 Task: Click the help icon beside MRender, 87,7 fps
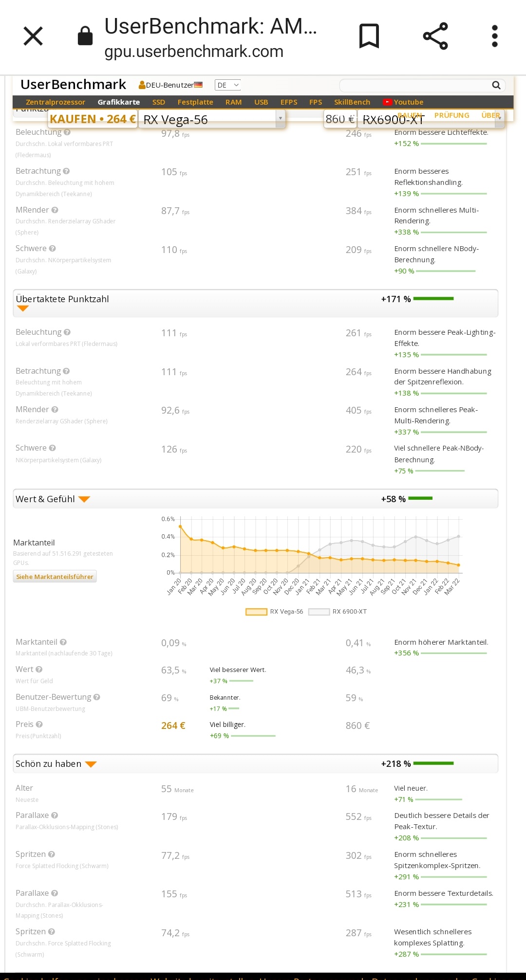click(55, 210)
